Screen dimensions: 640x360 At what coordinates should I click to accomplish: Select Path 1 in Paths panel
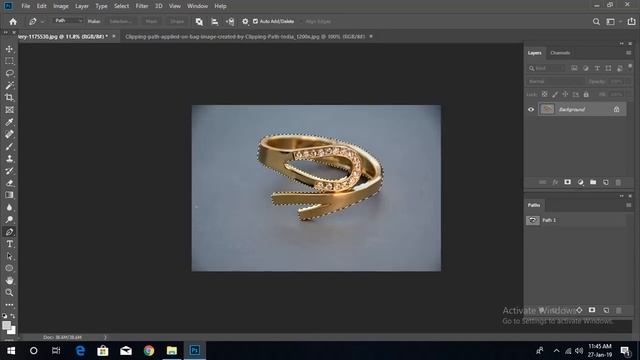(x=576, y=220)
